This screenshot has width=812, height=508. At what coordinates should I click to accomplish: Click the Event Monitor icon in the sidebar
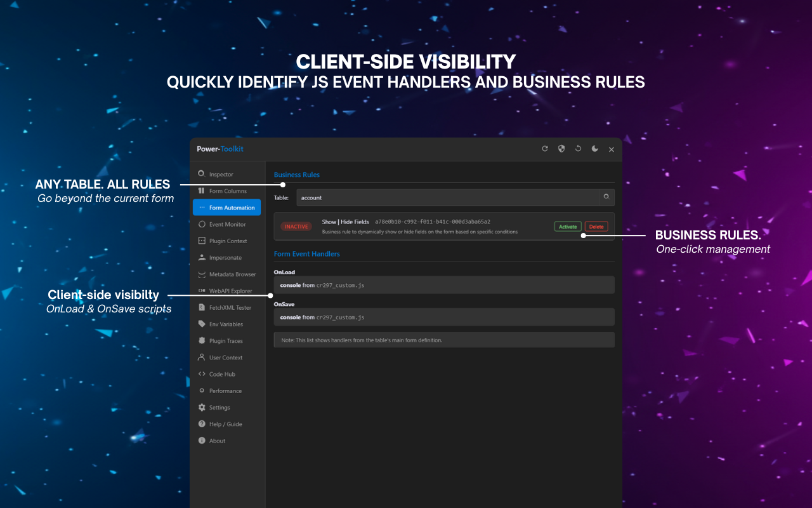[x=202, y=224]
